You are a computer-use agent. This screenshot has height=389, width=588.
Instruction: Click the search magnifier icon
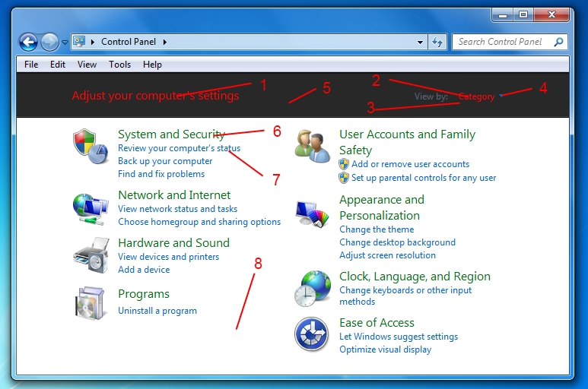(558, 42)
